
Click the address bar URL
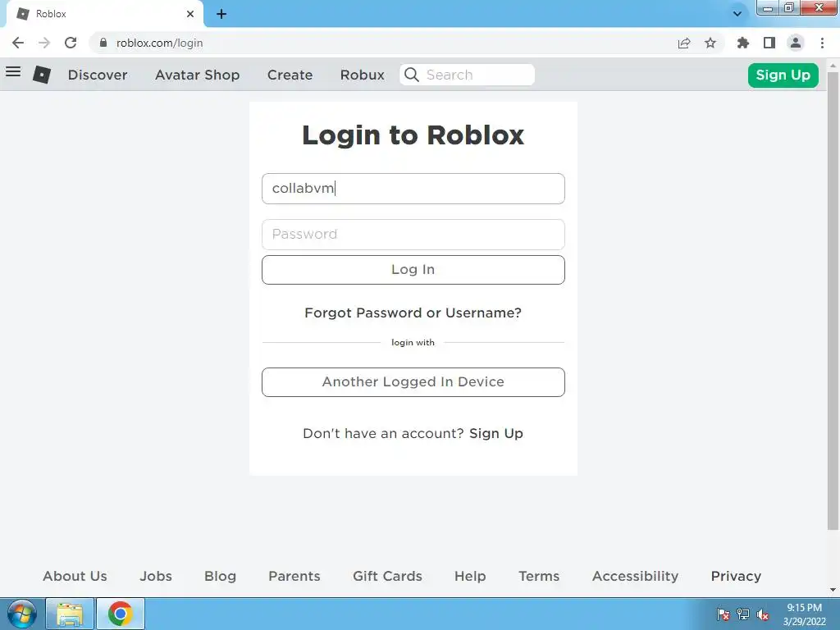[x=159, y=43]
